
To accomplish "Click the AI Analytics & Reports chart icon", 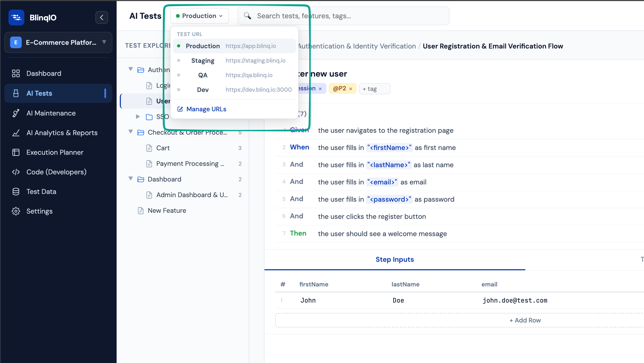I will (16, 133).
